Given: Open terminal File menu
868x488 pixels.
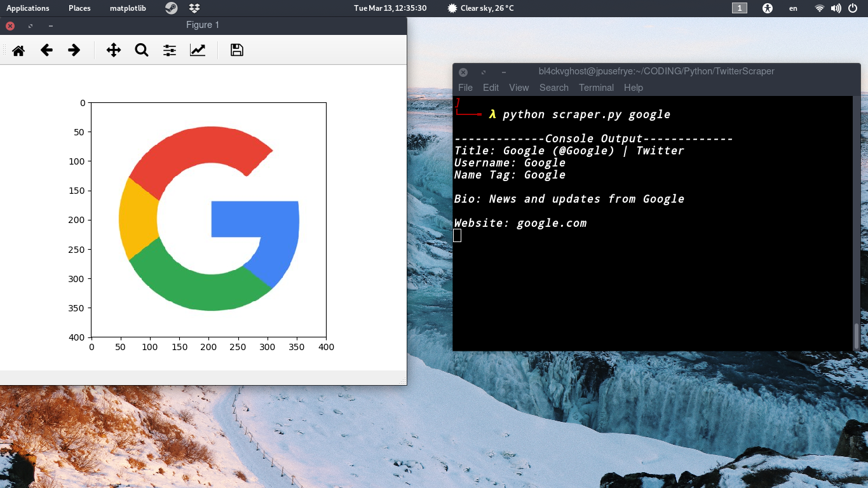Looking at the screenshot, I should click(x=465, y=88).
